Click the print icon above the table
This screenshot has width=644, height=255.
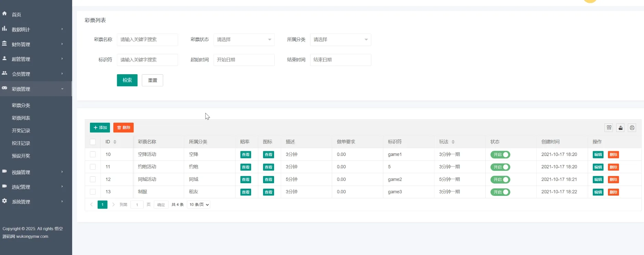(x=632, y=128)
